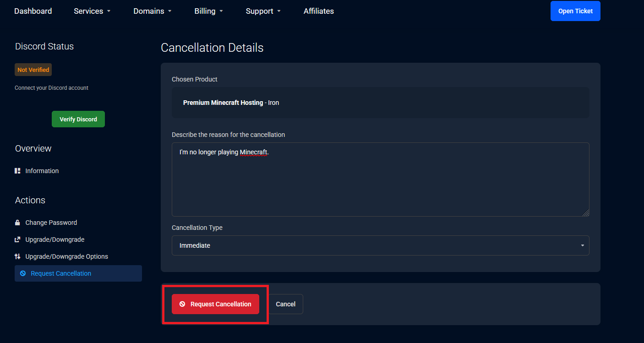The image size is (644, 343).
Task: Click the Upgrade/Downgrade Options sliders icon
Action: (x=17, y=256)
